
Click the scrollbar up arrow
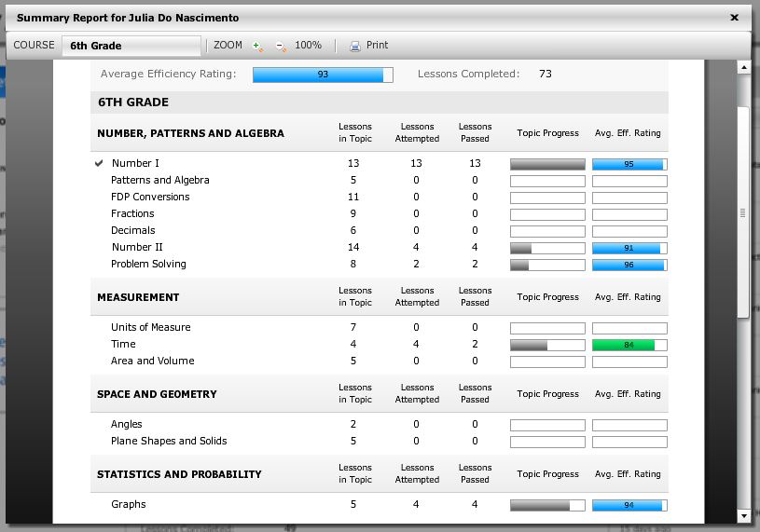click(743, 67)
